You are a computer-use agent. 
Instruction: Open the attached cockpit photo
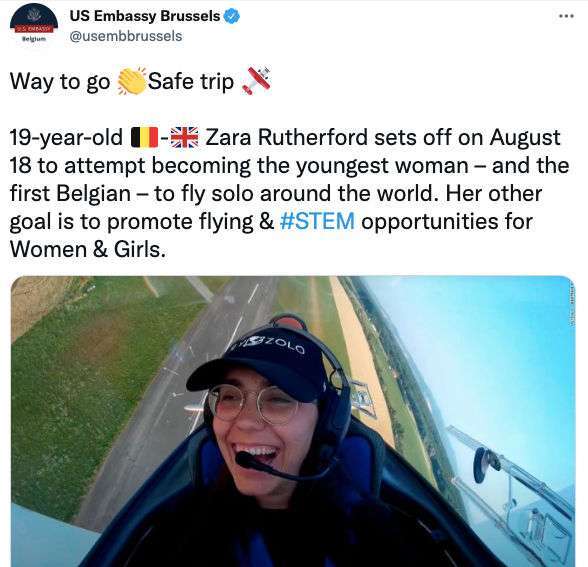[x=292, y=422]
